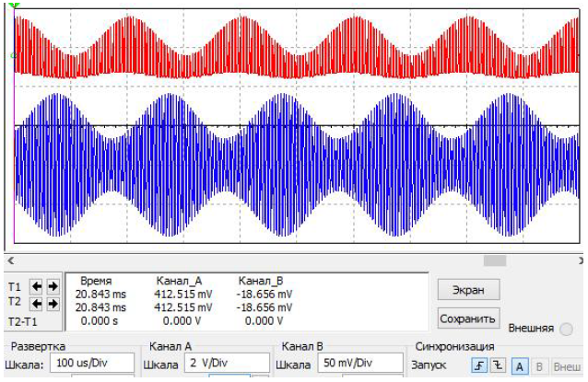
Task: Click the horizontal scrollbar thumb
Action: coord(495,260)
